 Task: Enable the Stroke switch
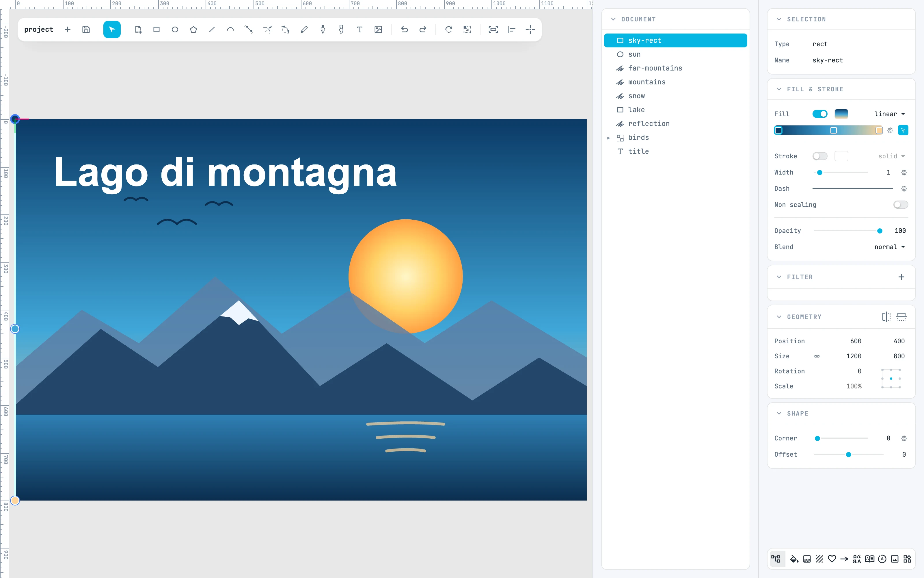click(820, 156)
